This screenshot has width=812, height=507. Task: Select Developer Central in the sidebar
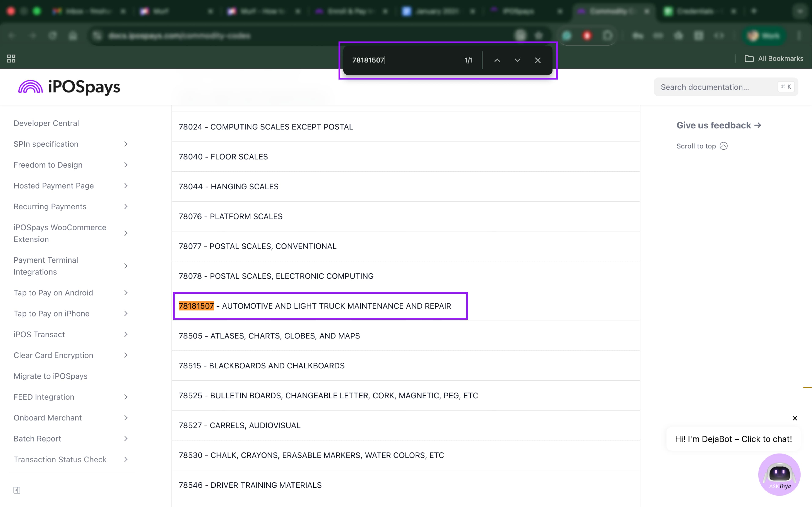click(x=46, y=123)
